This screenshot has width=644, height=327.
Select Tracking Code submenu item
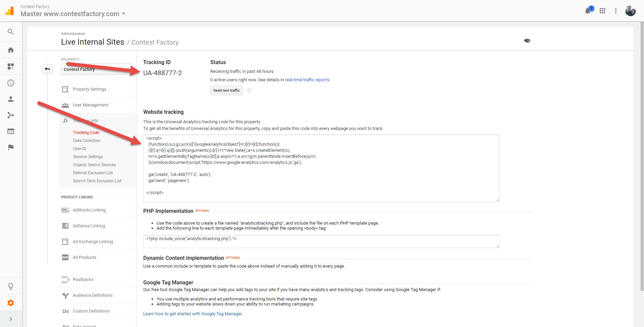pos(86,133)
